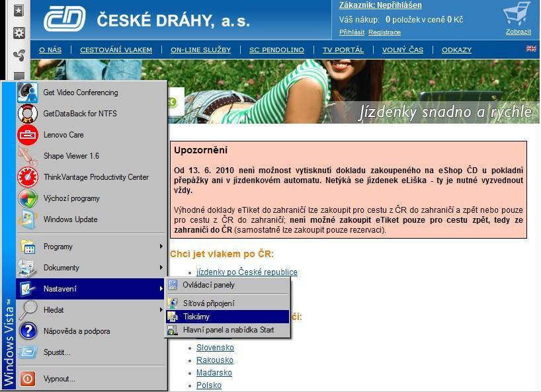This screenshot has width=541, height=392.
Task: Go to CESTOVÁNÍ VLAKEM
Action: (x=116, y=50)
